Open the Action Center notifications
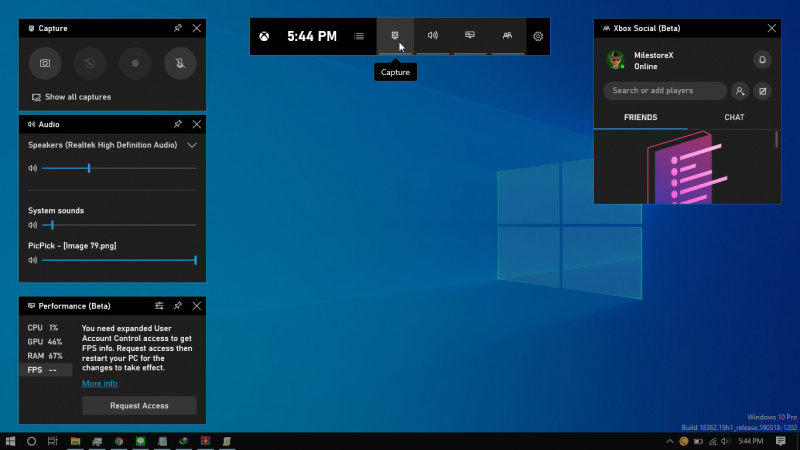The width and height of the screenshot is (800, 450). (x=781, y=441)
